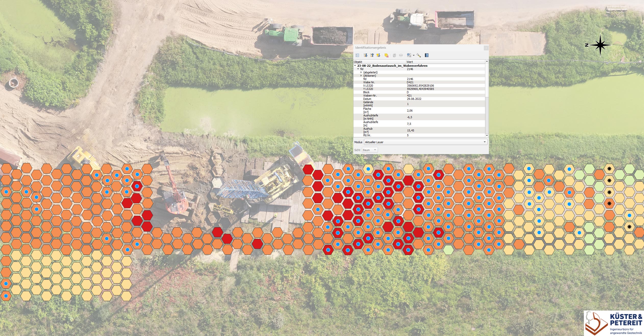
Task: Select the identify features selection mode tool
Action: [x=409, y=55]
